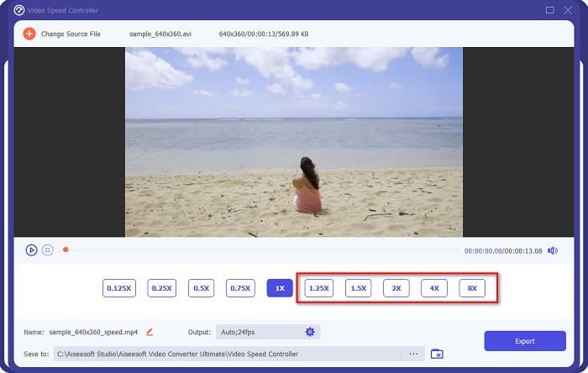Click the sample_640x360.avi file name
This screenshot has height=373, width=588.
[160, 34]
